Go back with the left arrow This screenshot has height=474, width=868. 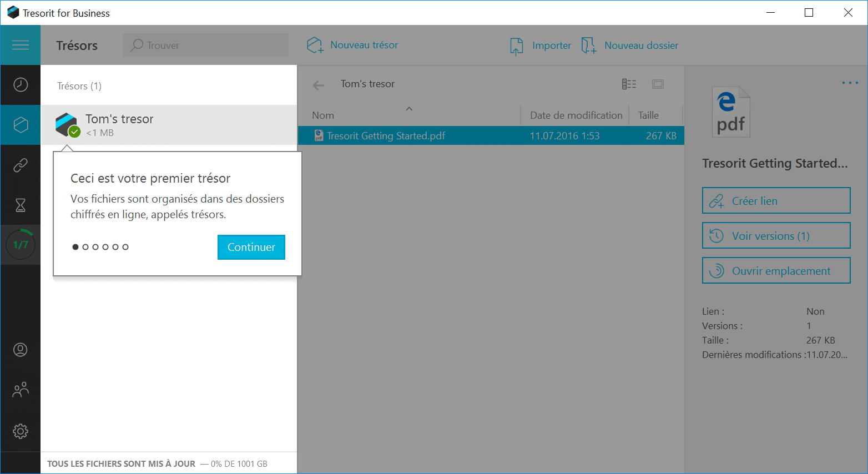[319, 85]
